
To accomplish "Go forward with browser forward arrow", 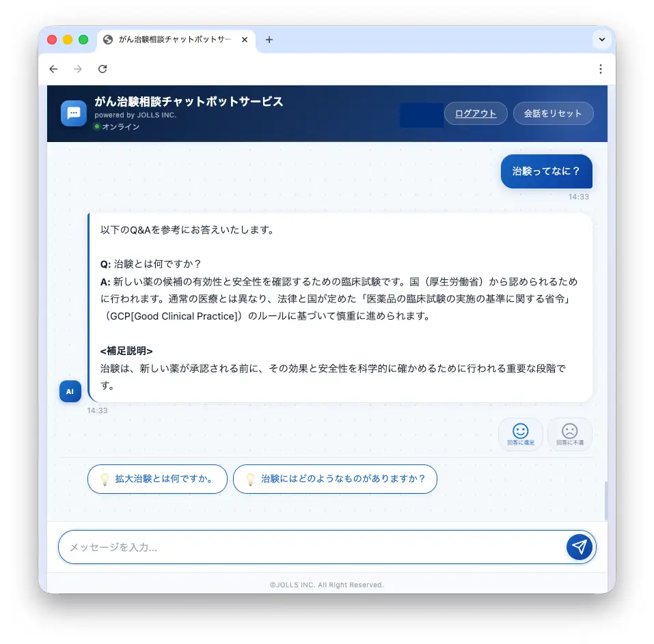I will click(78, 69).
